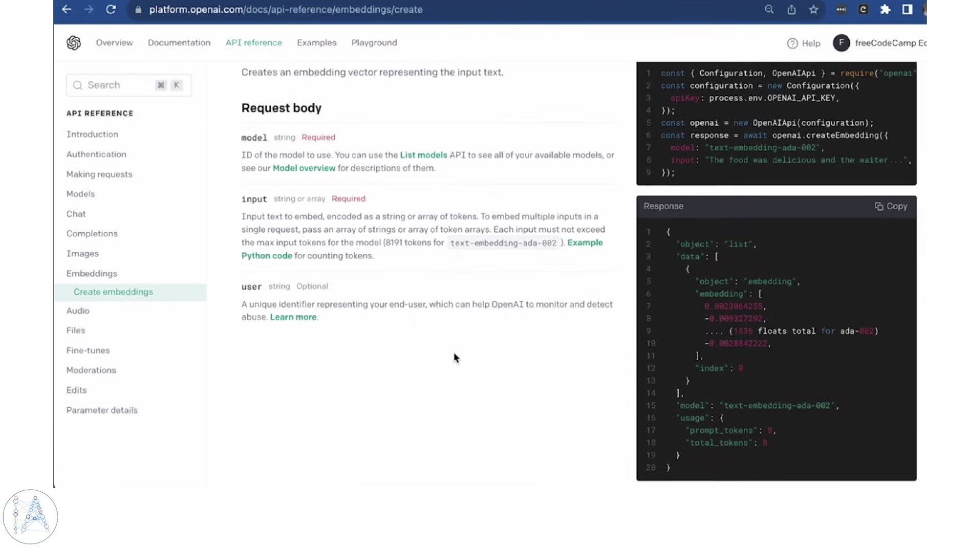
Task: Click the Help question mark icon
Action: point(792,43)
